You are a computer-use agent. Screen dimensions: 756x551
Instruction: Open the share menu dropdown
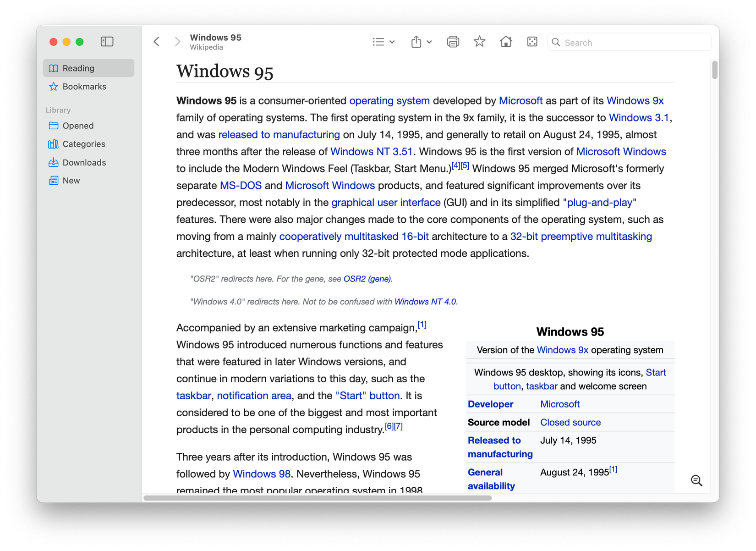[x=421, y=42]
